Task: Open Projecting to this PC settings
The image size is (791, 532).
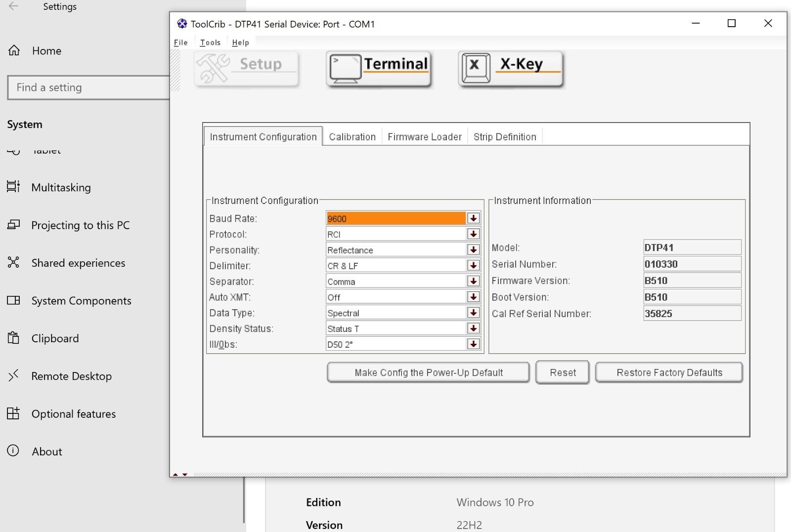Action: click(81, 225)
